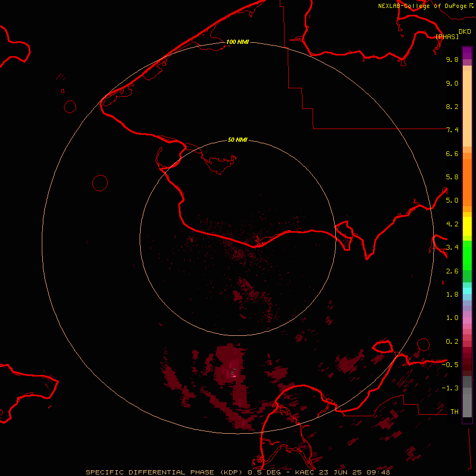Screen dimensions: 476x476
Task: Click the DKD label above the color scale
Action: tap(465, 32)
